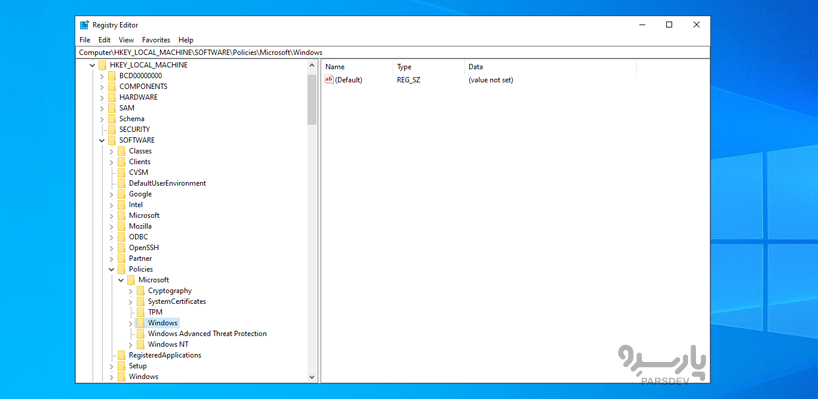Click the Google folder icon
This screenshot has height=399, width=818.
(x=121, y=194)
